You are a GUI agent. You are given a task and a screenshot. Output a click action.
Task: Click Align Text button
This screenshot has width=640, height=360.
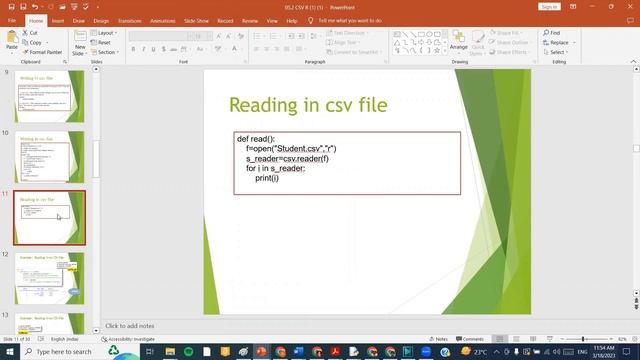pos(343,42)
